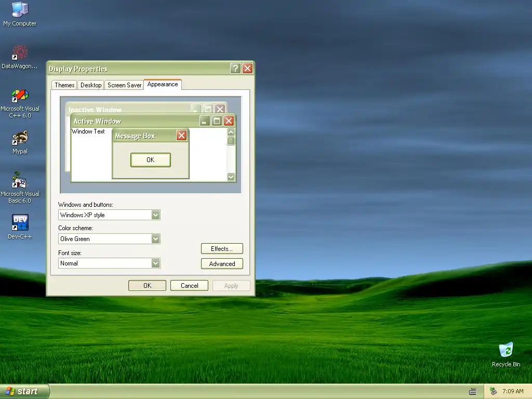Expand the Font size dropdown
The image size is (532, 399).
[155, 263]
